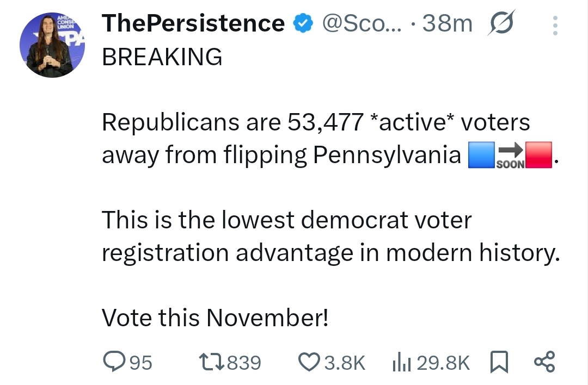Open view analytics bar chart icon
This screenshot has width=588, height=385.
coord(400,362)
